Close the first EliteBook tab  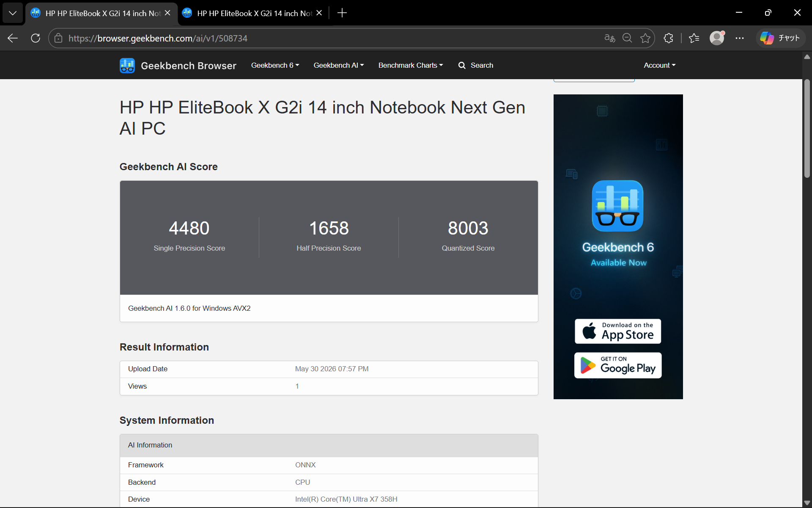click(x=167, y=13)
